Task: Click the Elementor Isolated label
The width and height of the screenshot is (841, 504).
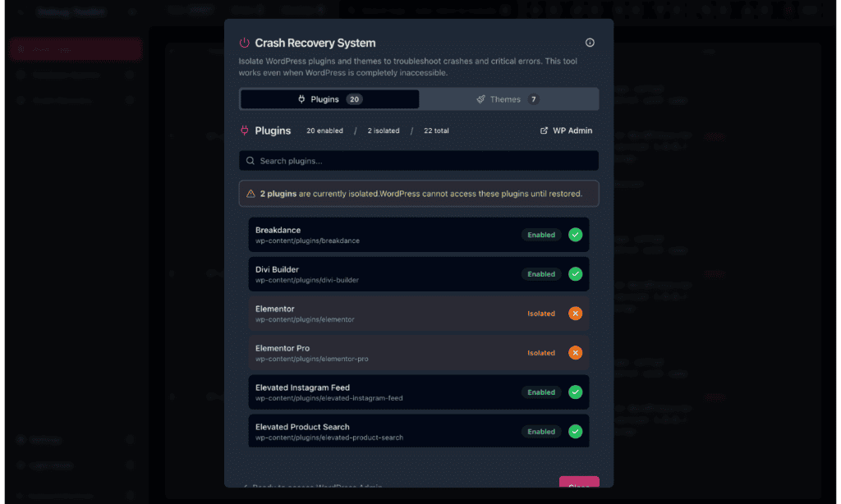Action: (x=541, y=314)
